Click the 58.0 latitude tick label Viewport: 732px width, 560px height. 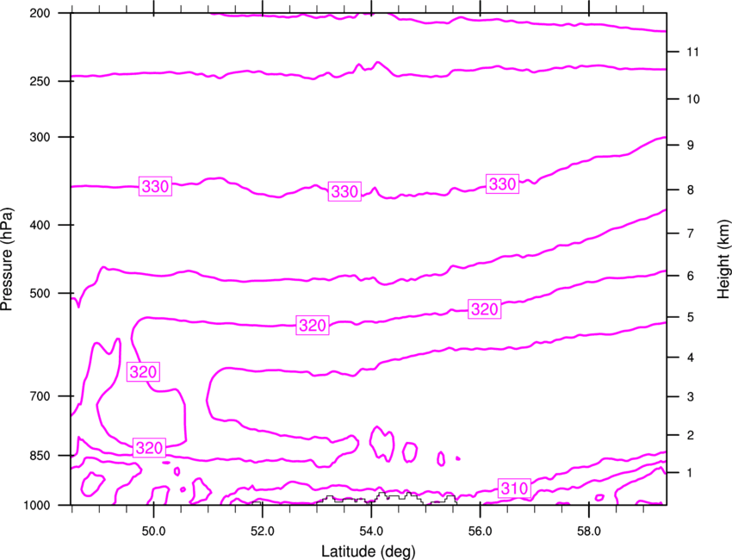(589, 532)
